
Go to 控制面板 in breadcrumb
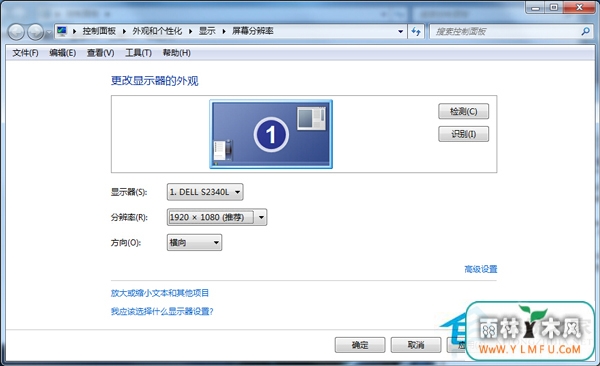coord(99,31)
